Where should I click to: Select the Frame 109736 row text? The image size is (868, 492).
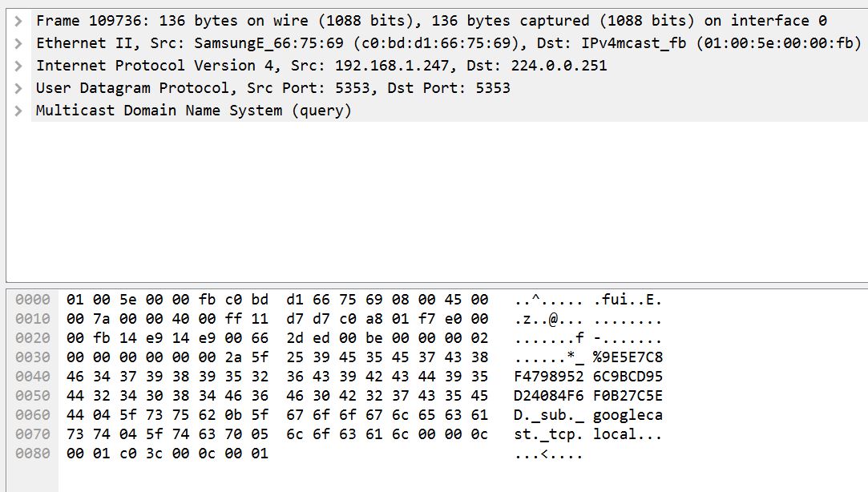click(x=431, y=21)
